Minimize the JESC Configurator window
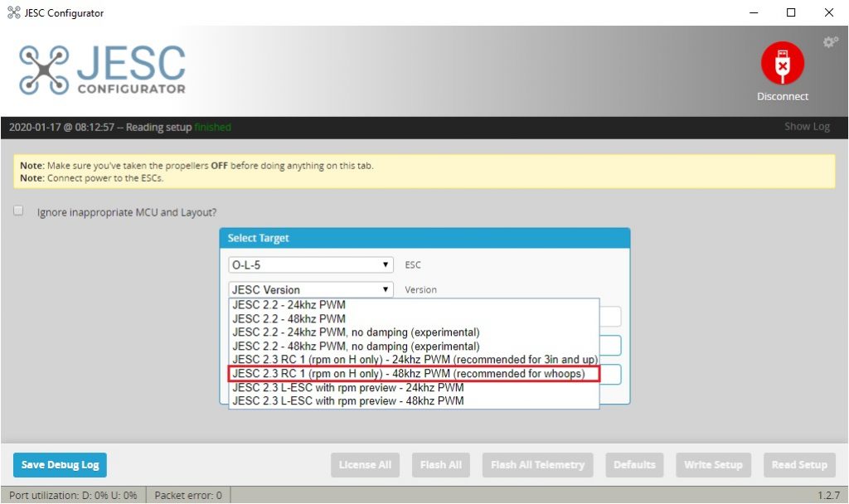The image size is (849, 504). pos(753,12)
